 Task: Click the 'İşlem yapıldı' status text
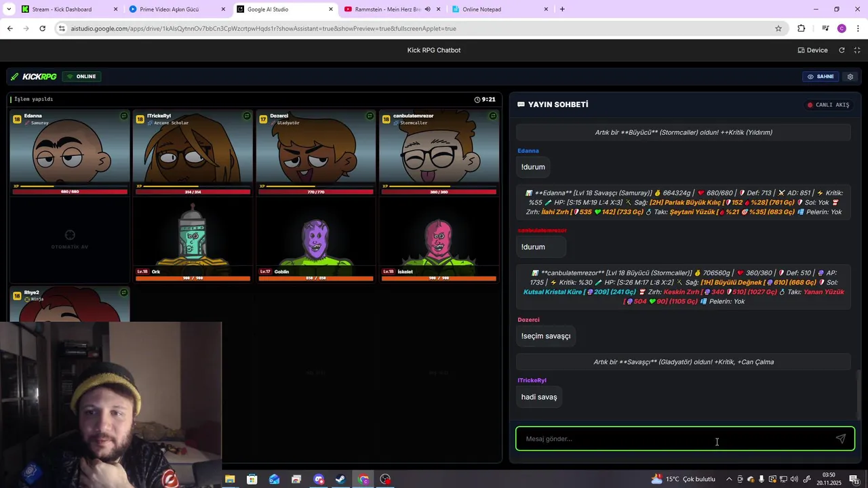pyautogui.click(x=33, y=100)
